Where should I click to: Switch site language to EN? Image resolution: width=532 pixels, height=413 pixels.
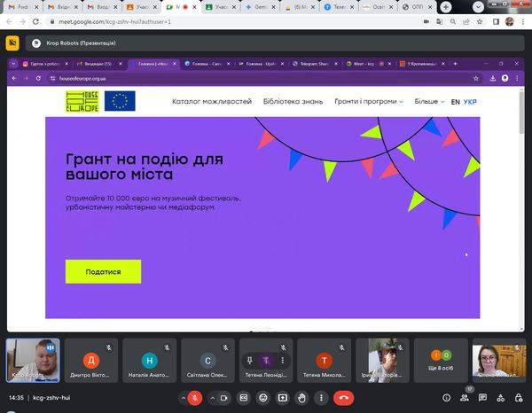coord(455,102)
